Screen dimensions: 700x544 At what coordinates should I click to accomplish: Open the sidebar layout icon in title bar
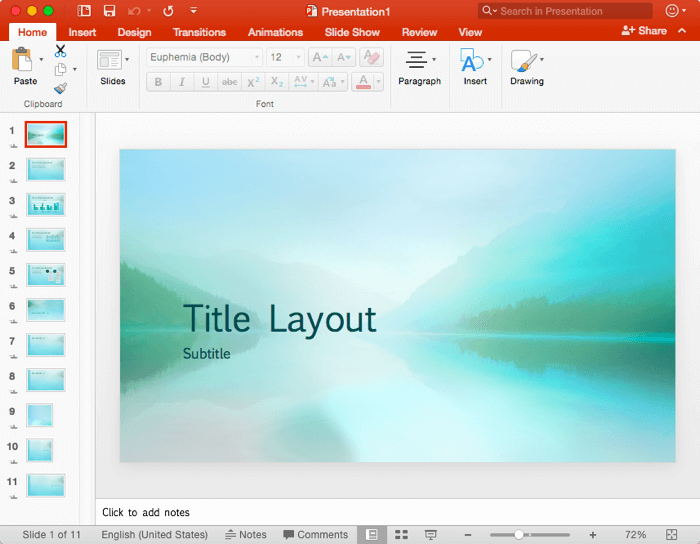84,11
